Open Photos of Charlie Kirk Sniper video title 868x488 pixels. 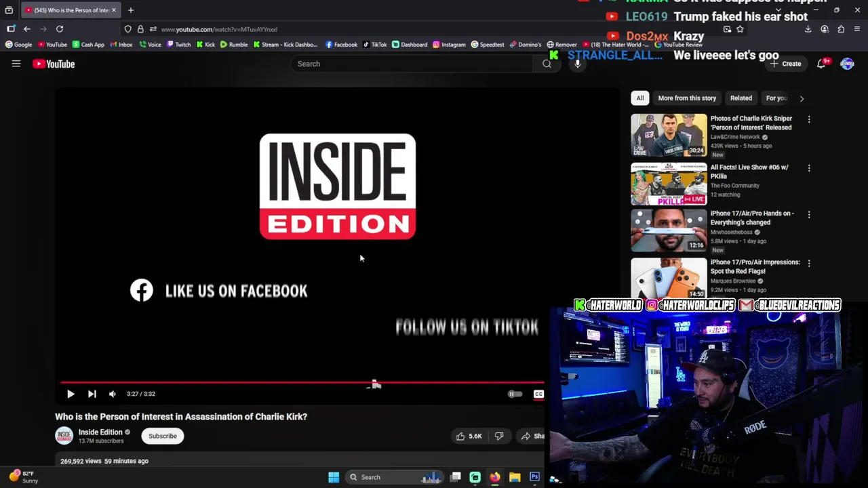[751, 123]
